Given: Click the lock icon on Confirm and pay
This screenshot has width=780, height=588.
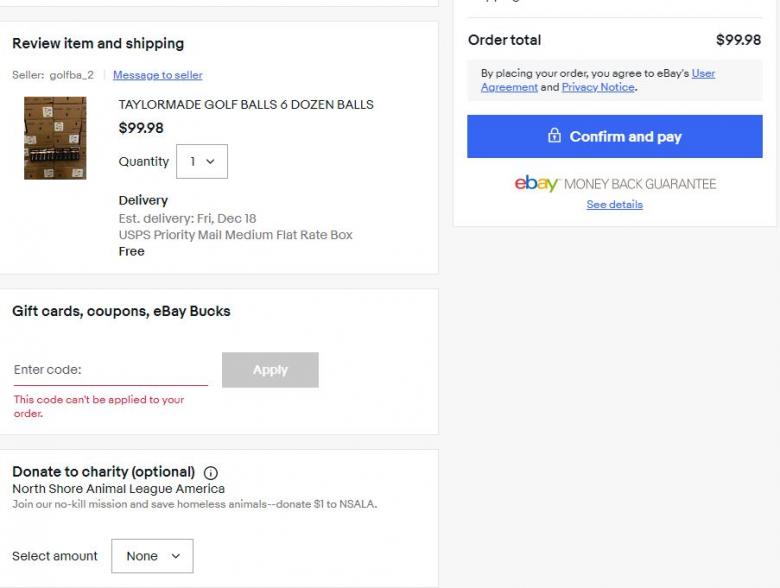Looking at the screenshot, I should coord(554,136).
